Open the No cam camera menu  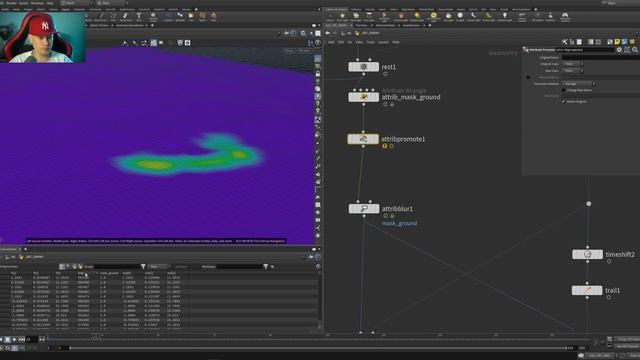304,51
